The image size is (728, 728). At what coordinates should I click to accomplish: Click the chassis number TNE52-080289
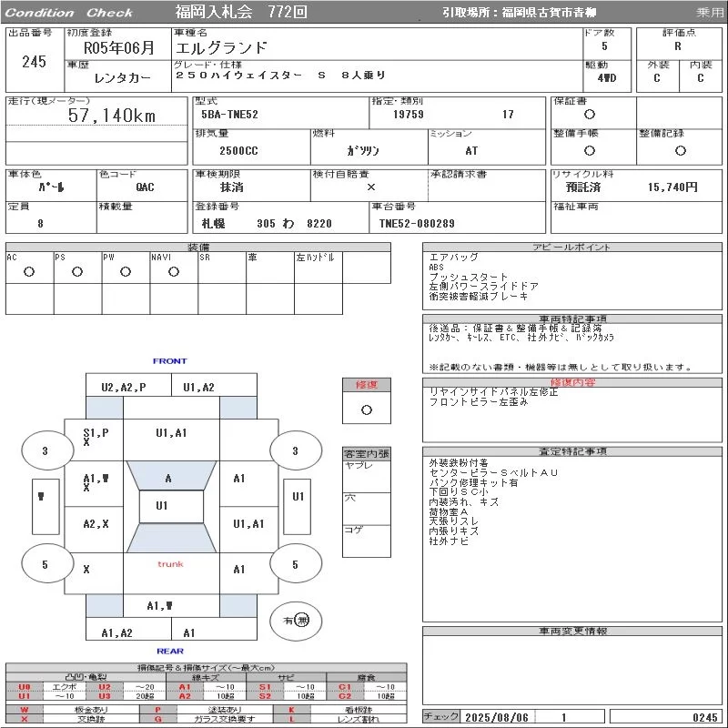[x=417, y=223]
